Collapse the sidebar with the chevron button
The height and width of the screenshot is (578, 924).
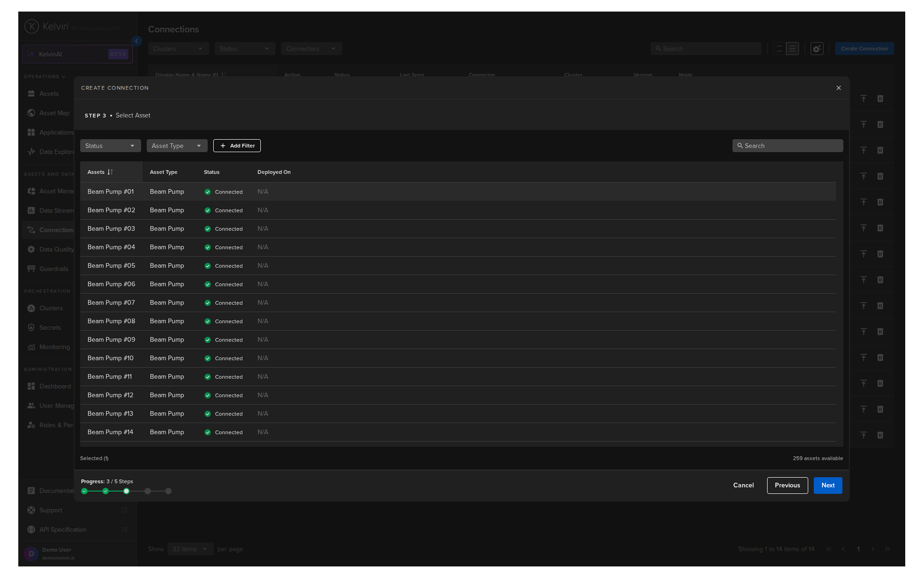(x=136, y=41)
